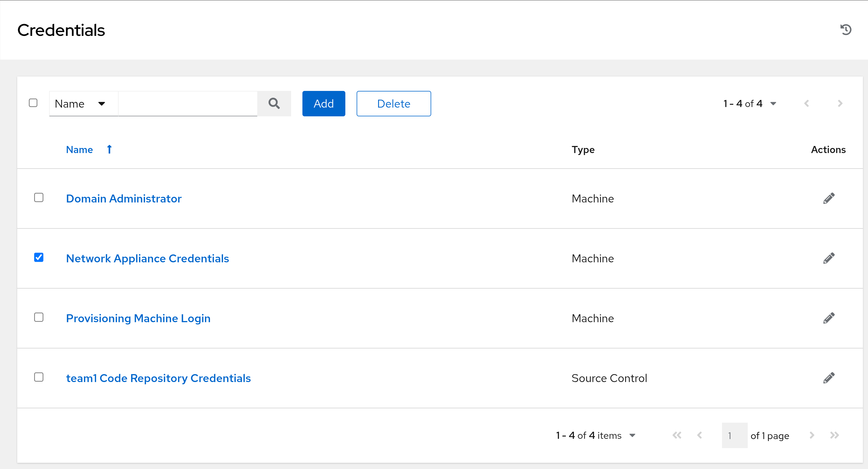Select Machine type in Provisioning Machine row
This screenshot has width=868, height=469.
[x=593, y=318]
